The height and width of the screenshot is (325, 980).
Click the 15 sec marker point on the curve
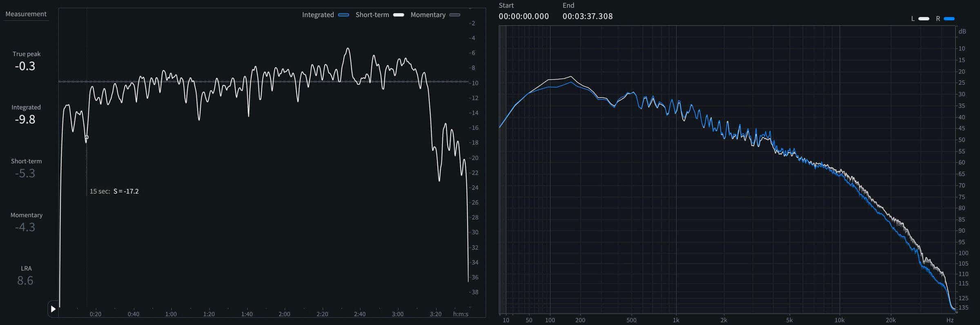87,138
